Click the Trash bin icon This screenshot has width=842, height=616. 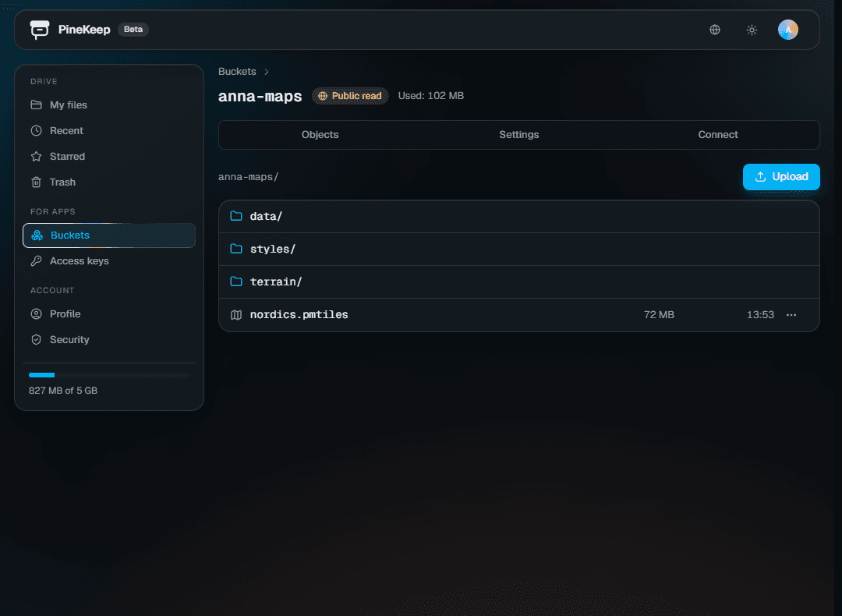coord(36,182)
